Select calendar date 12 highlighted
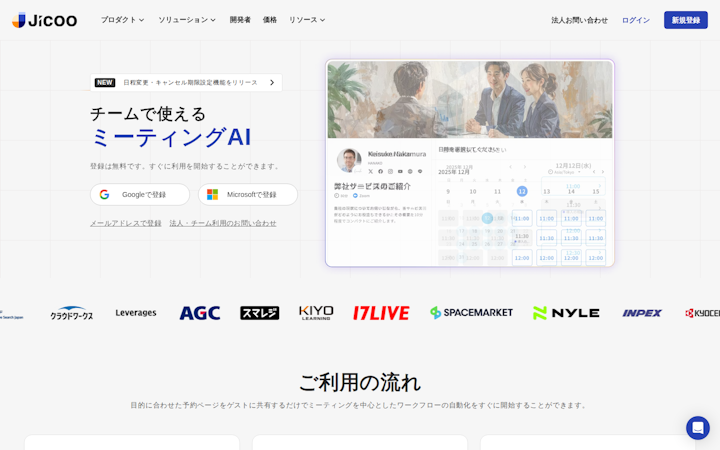The image size is (720, 450). (522, 191)
